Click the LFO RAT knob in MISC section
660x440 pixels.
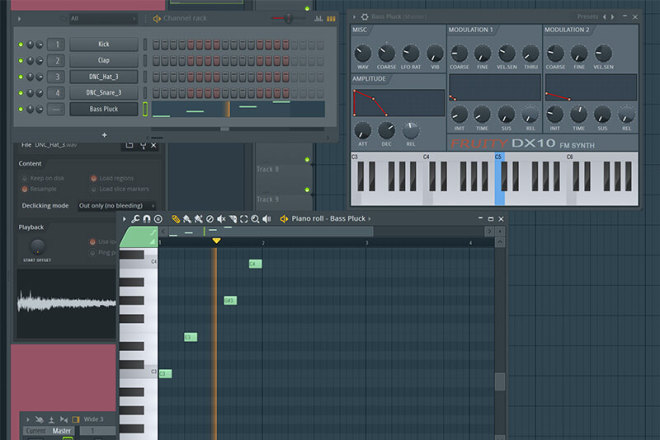point(410,53)
